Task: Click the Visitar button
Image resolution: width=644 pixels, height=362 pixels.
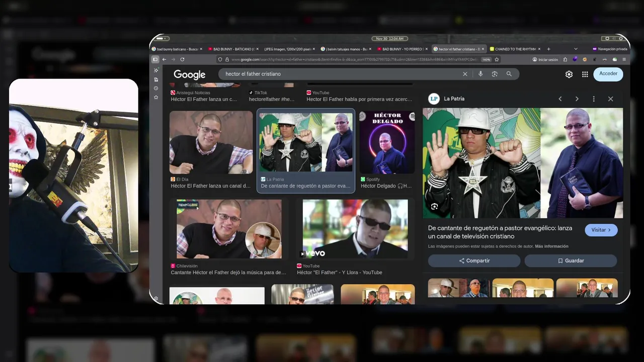Action: pos(601,230)
